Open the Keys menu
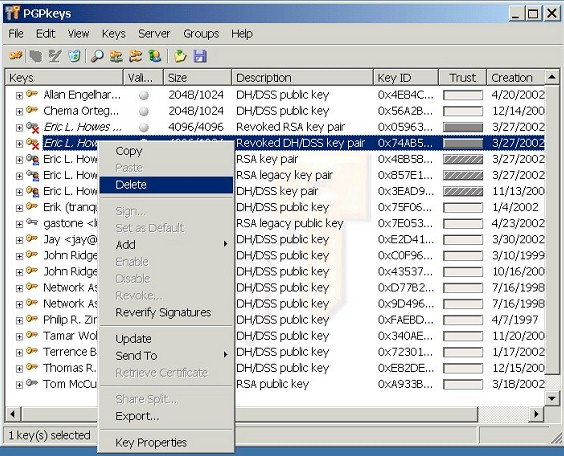 coord(114,34)
